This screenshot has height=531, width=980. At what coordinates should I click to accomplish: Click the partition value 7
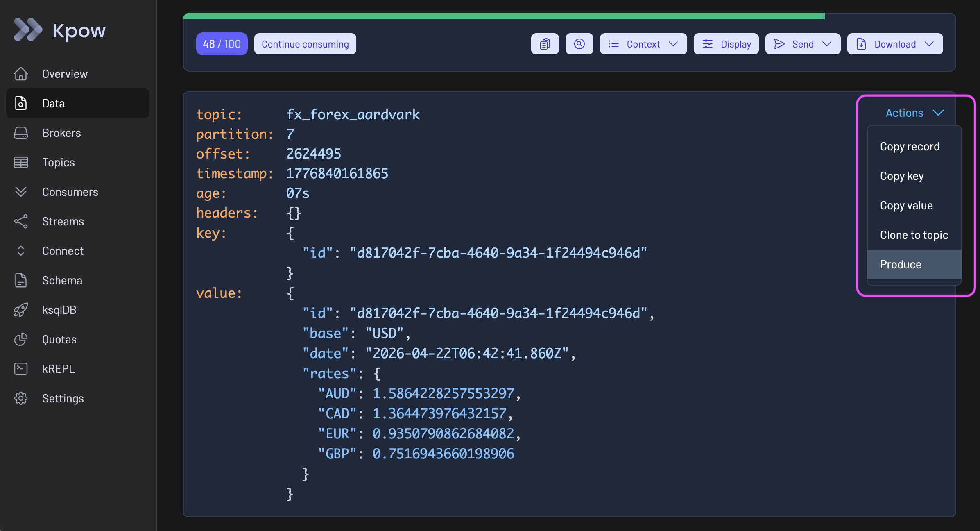[290, 134]
